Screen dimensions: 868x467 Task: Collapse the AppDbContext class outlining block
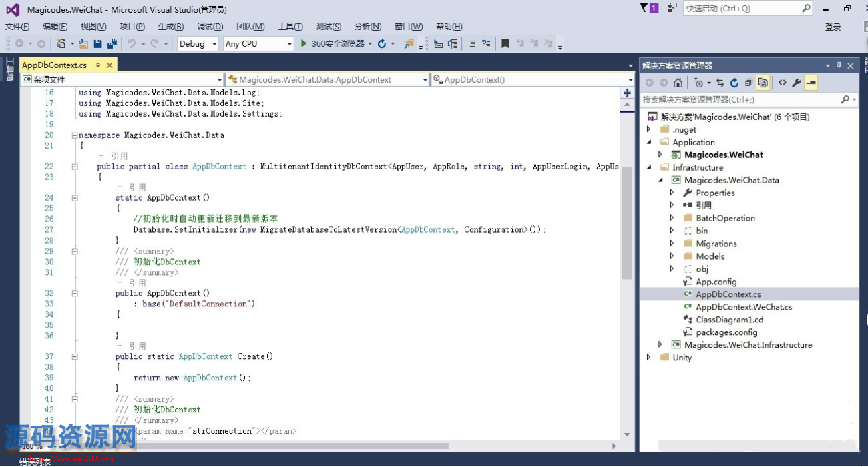[x=75, y=167]
